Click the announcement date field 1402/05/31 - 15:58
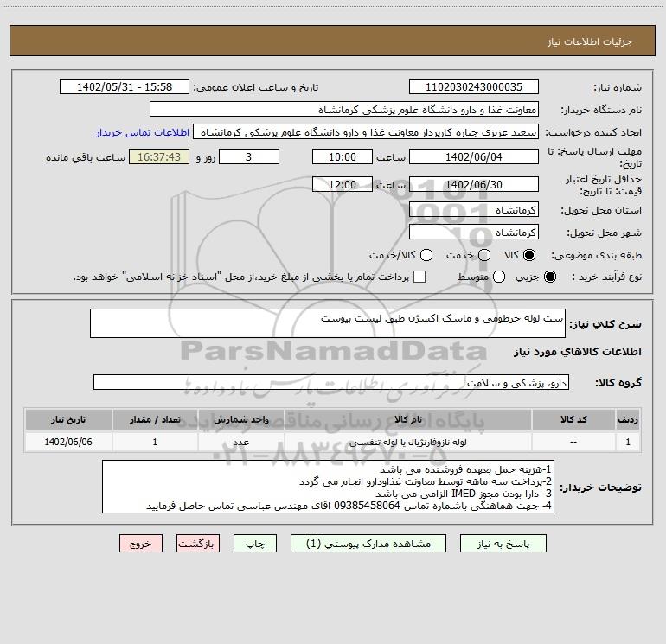The image size is (666, 644). (x=125, y=87)
